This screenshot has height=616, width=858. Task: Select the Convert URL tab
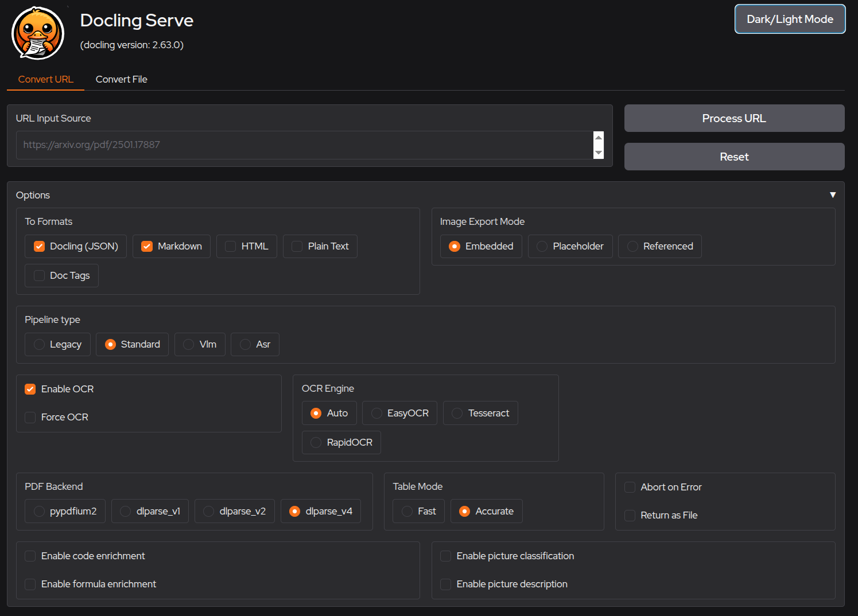[x=46, y=79]
